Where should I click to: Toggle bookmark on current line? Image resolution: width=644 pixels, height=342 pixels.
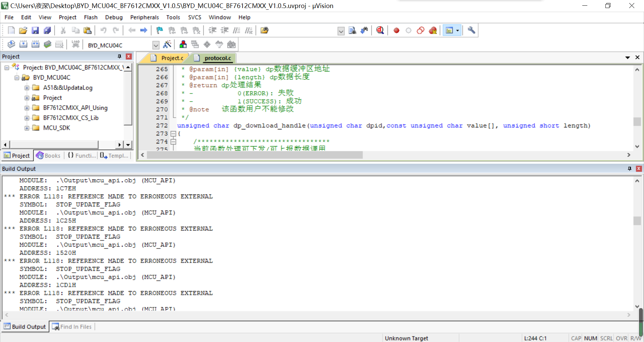coord(160,31)
